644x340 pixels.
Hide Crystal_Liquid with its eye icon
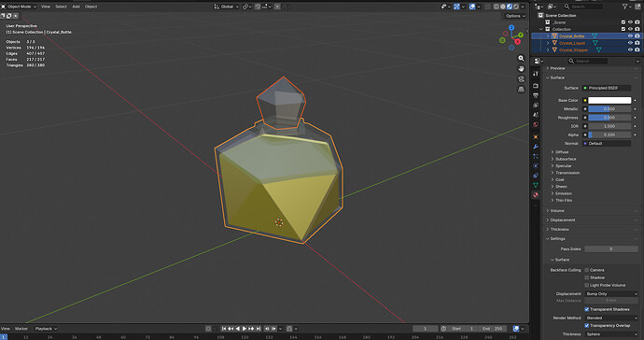point(630,43)
